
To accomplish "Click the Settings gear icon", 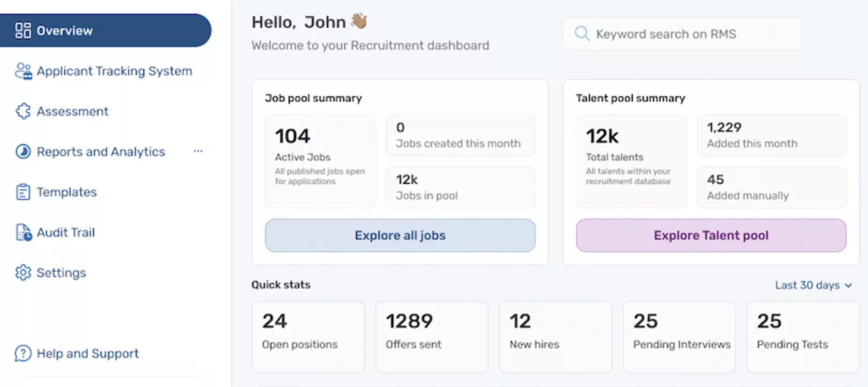I will click(23, 273).
